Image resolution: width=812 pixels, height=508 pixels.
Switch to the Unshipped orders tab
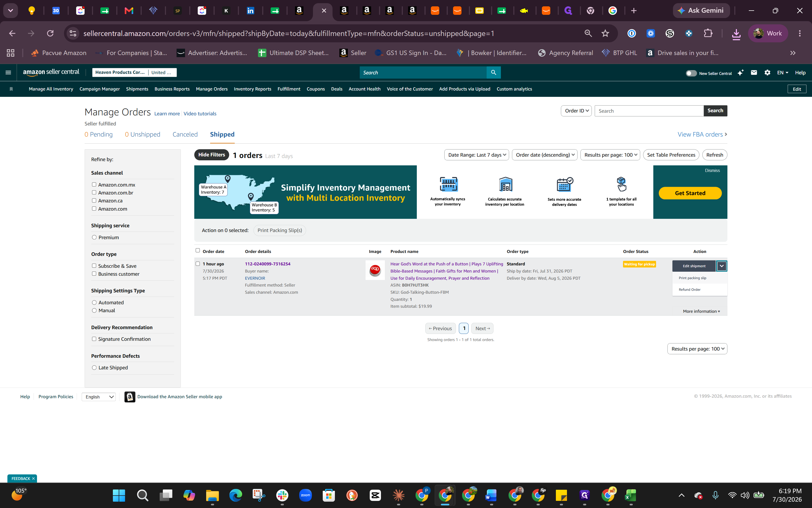point(143,134)
